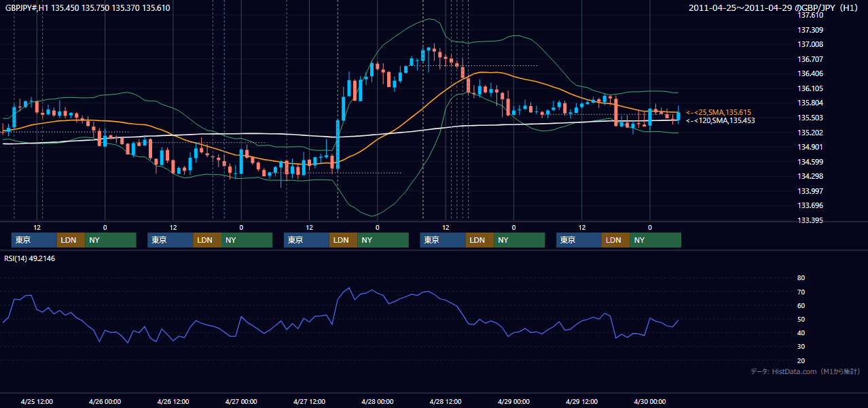This screenshot has width=868, height=408.
Task: Click RSI scale value 80
Action: click(801, 278)
